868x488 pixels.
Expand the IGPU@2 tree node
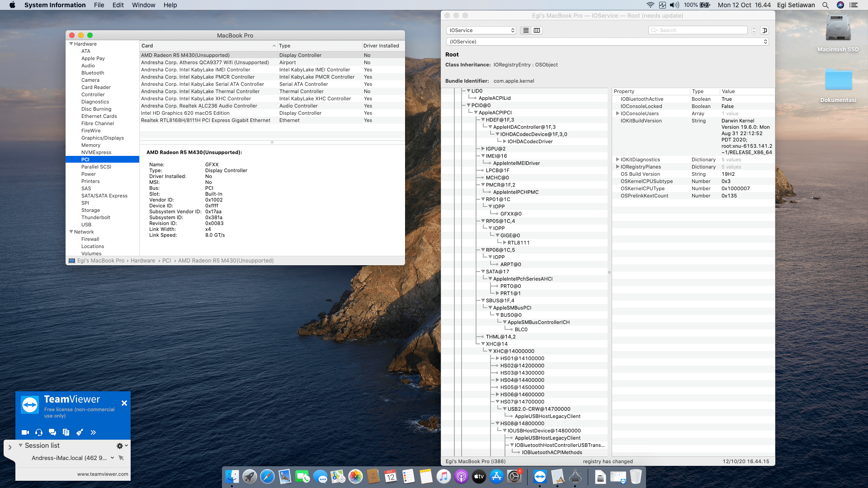[x=483, y=149]
